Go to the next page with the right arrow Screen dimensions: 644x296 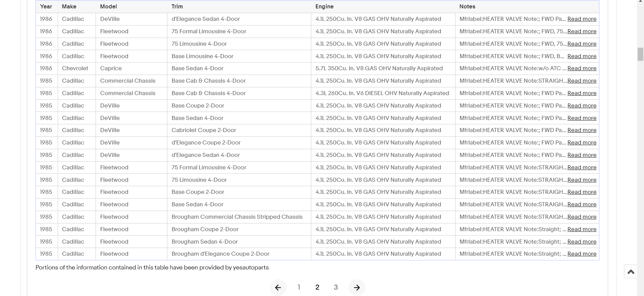(x=357, y=287)
